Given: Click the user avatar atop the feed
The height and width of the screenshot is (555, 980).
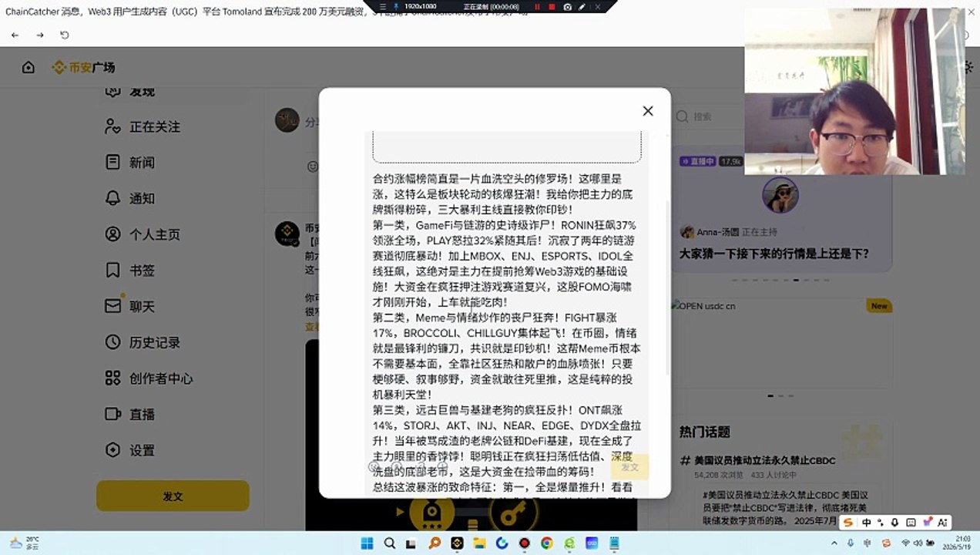Looking at the screenshot, I should [287, 120].
